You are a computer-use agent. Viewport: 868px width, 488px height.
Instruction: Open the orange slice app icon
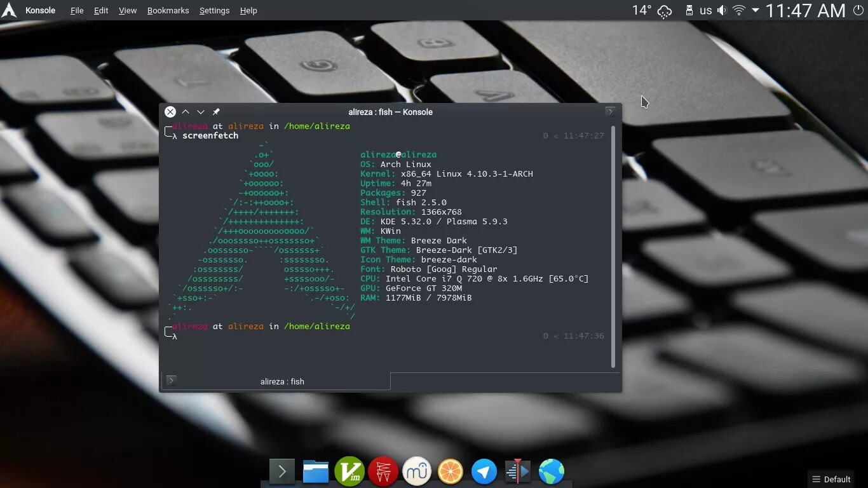[x=451, y=471]
